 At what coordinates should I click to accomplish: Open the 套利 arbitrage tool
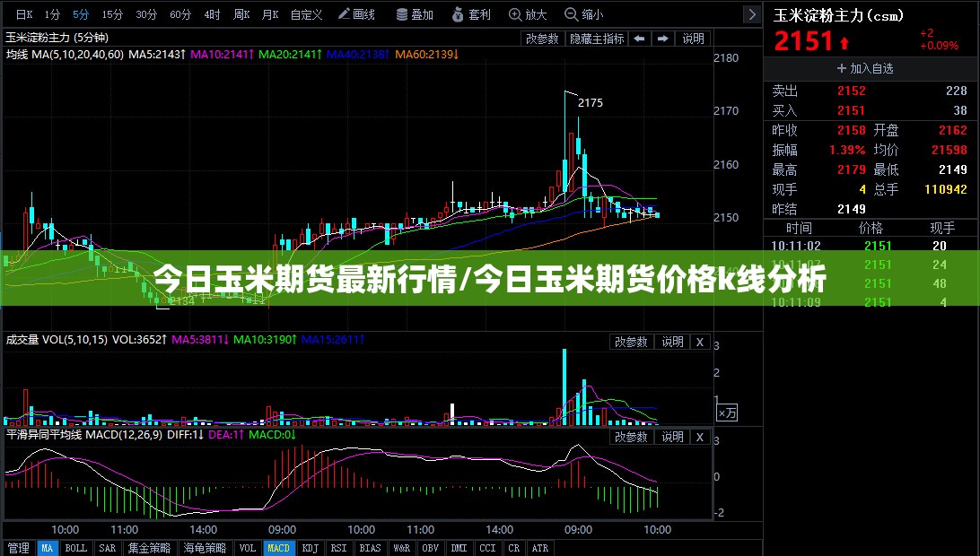tap(472, 14)
